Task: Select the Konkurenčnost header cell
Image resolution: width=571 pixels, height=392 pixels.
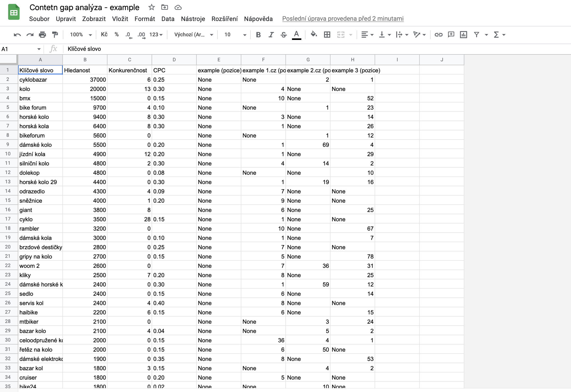Action: (130, 70)
